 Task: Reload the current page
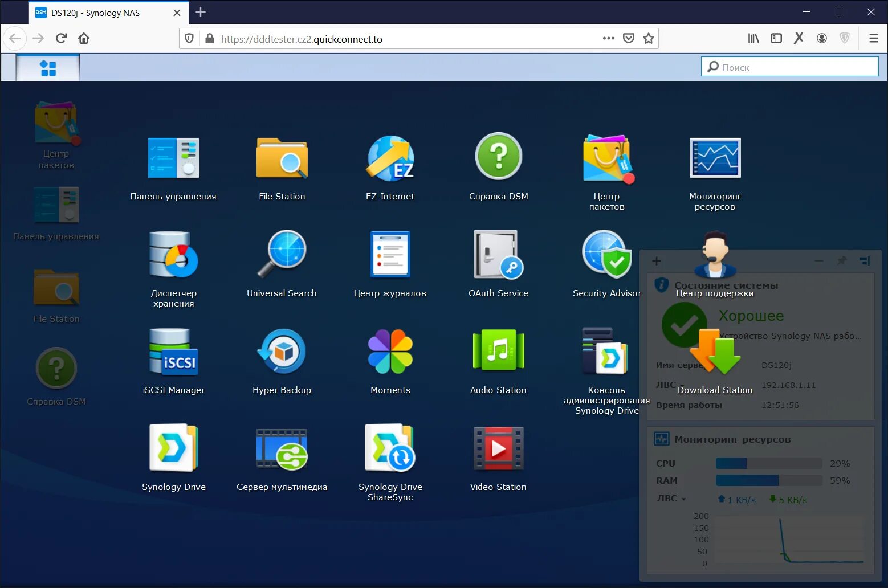pos(61,38)
